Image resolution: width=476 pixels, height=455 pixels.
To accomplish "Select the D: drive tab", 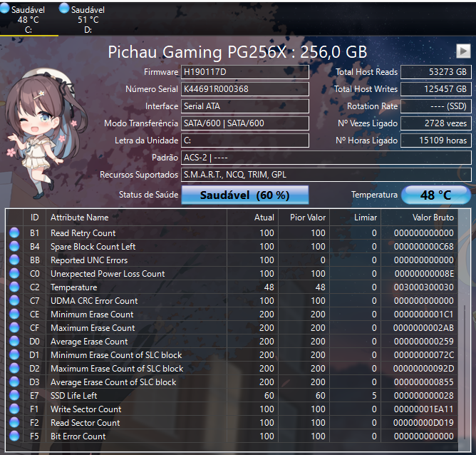I will click(x=88, y=19).
